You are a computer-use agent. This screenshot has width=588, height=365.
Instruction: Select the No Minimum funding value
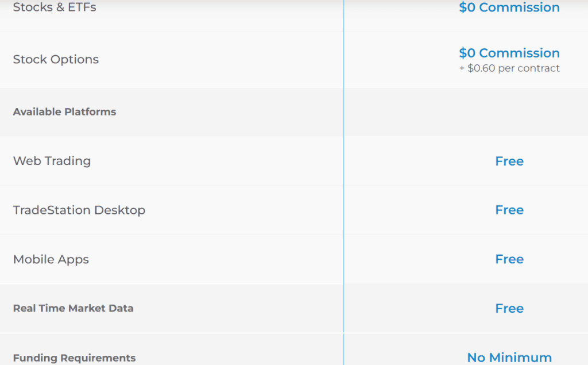click(x=509, y=358)
